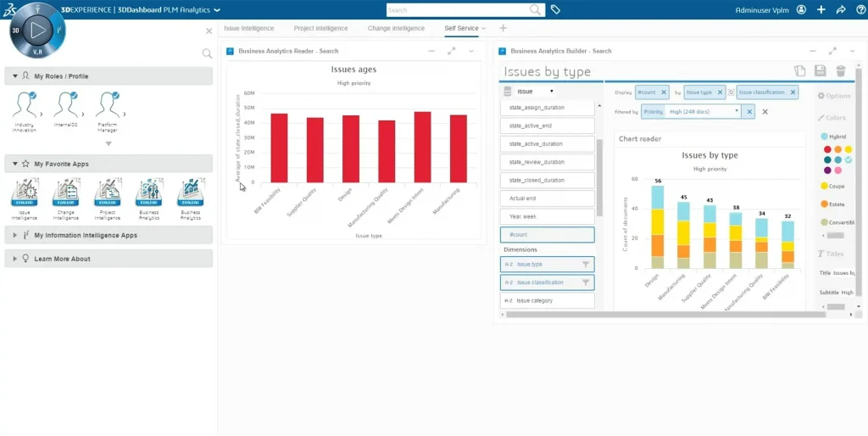The width and height of the screenshot is (868, 436).
Task: Open the Priority filter value dropdown
Action: 737,111
